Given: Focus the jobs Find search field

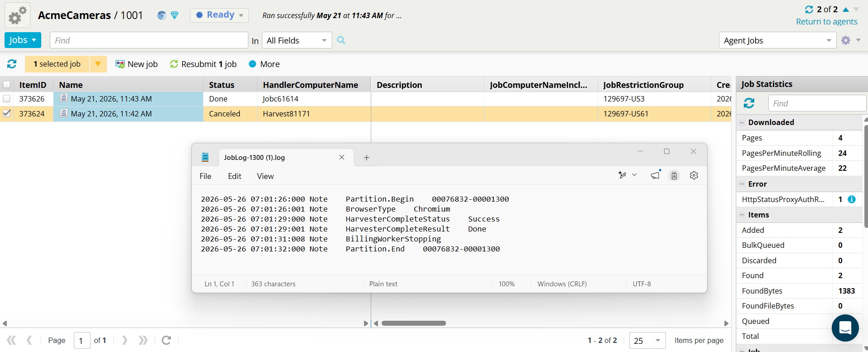Looking at the screenshot, I should pyautogui.click(x=149, y=40).
